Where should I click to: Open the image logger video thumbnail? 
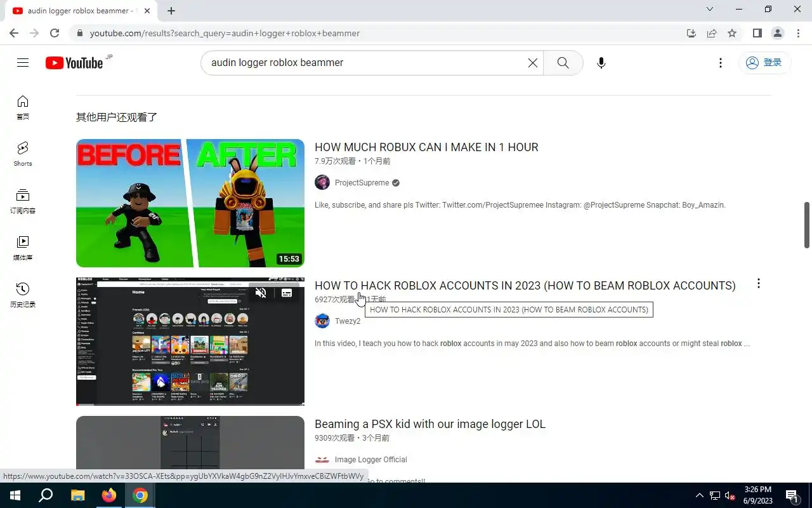[x=190, y=450]
